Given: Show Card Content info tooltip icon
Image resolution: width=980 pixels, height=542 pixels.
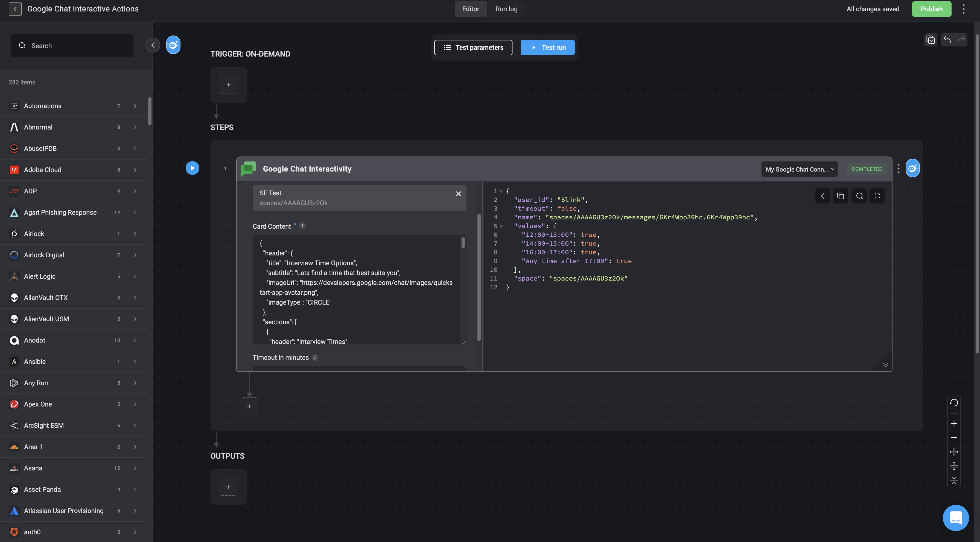Looking at the screenshot, I should (302, 225).
